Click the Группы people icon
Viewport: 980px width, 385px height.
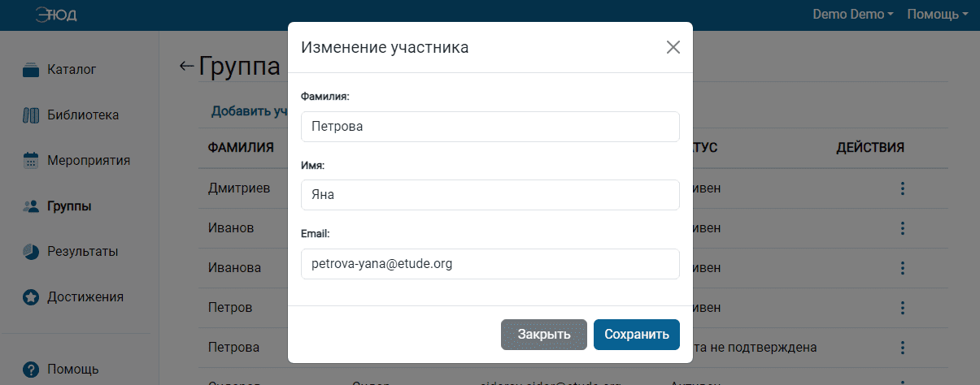point(31,206)
